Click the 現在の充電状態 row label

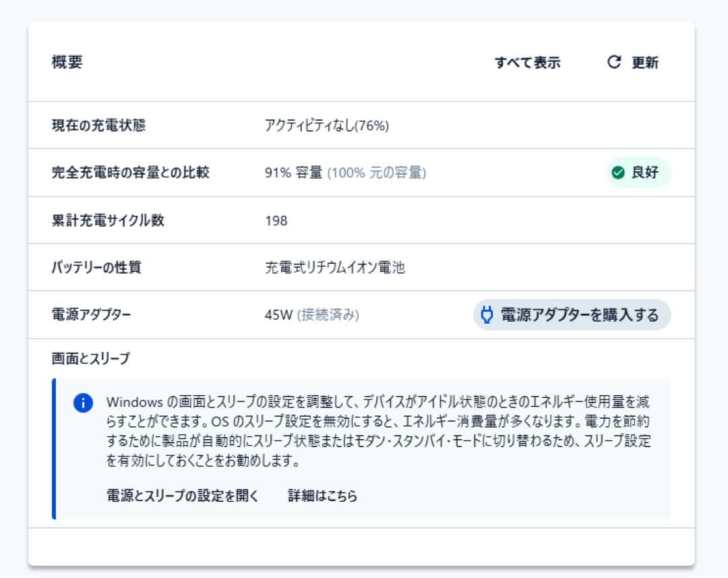pyautogui.click(x=98, y=125)
